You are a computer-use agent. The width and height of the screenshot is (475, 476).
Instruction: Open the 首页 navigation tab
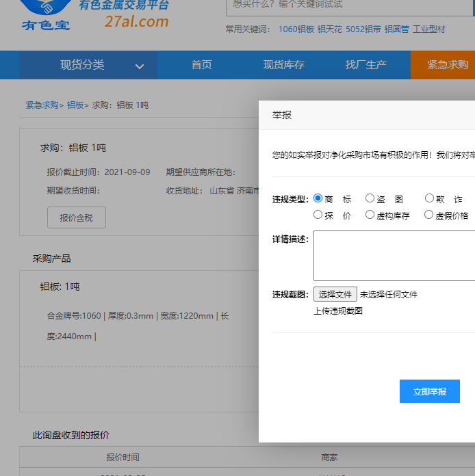tap(201, 65)
